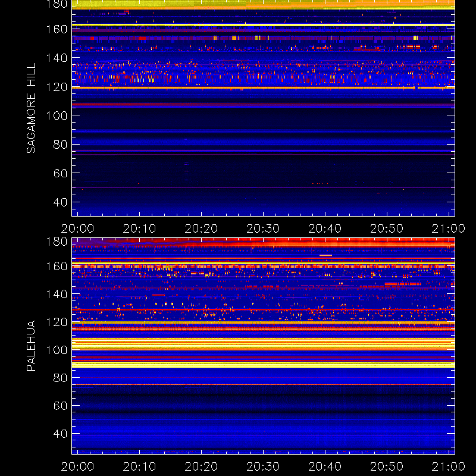The width and height of the screenshot is (476, 476).
Task: Select the 160 tick label on Palehua plot
Action: tap(57, 266)
